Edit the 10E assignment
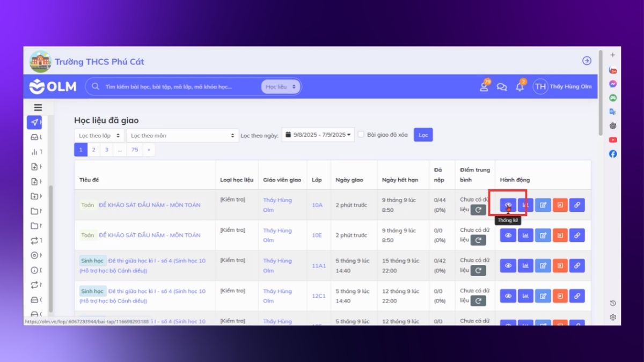The height and width of the screenshot is (362, 644). click(x=543, y=235)
